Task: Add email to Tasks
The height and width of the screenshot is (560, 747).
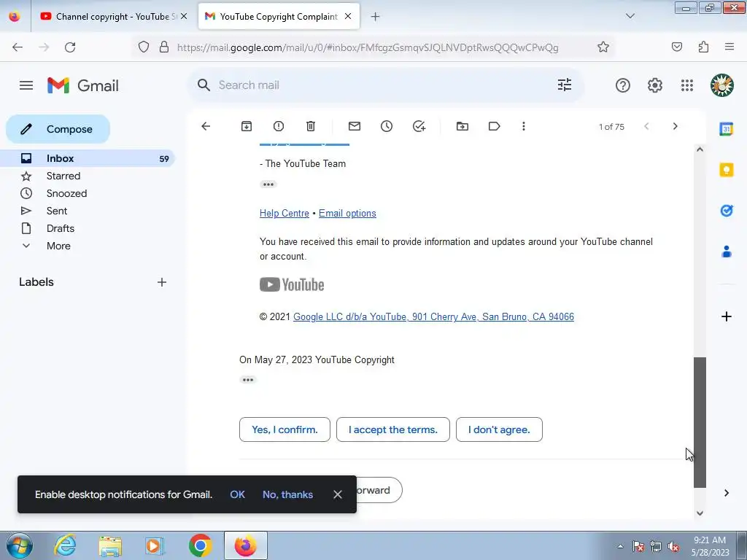Action: [419, 126]
